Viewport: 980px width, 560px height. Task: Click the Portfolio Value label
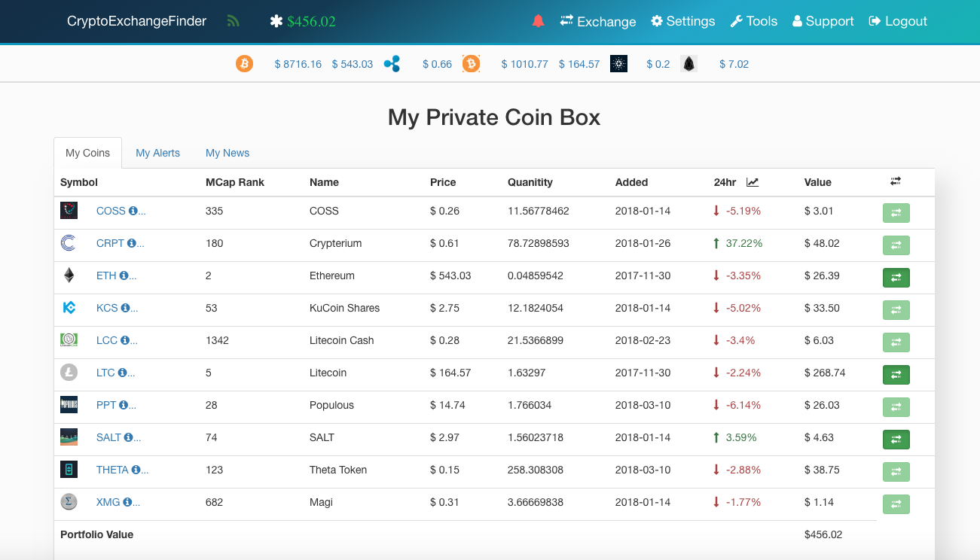click(96, 534)
